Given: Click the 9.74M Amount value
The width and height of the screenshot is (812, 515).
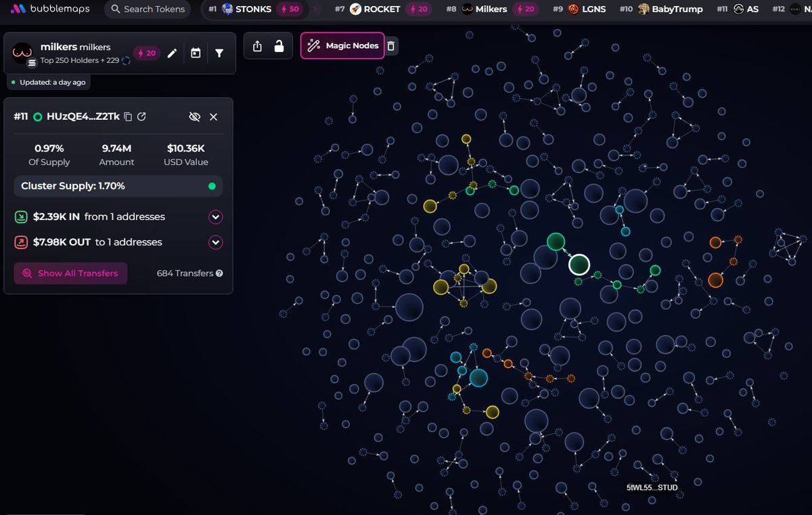Looking at the screenshot, I should [x=118, y=148].
